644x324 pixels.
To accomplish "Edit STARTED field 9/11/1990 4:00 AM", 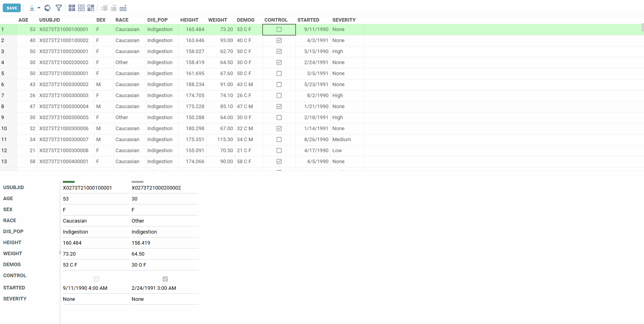I will pyautogui.click(x=96, y=288).
